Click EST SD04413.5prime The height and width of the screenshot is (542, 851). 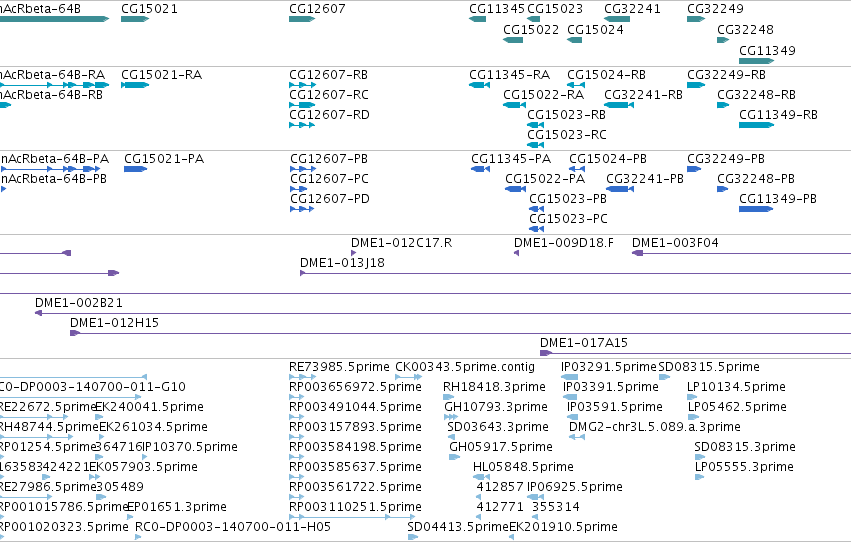413,538
